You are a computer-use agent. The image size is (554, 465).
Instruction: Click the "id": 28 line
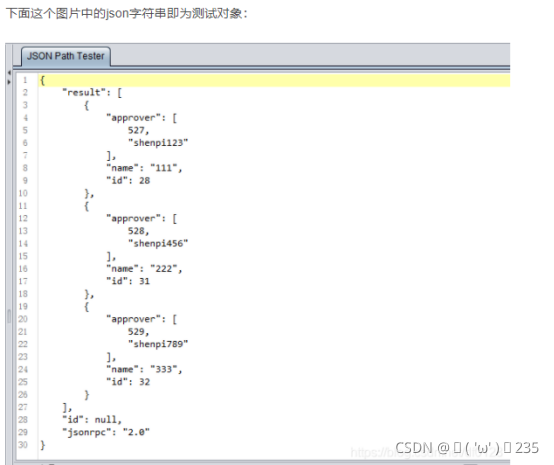point(128,181)
